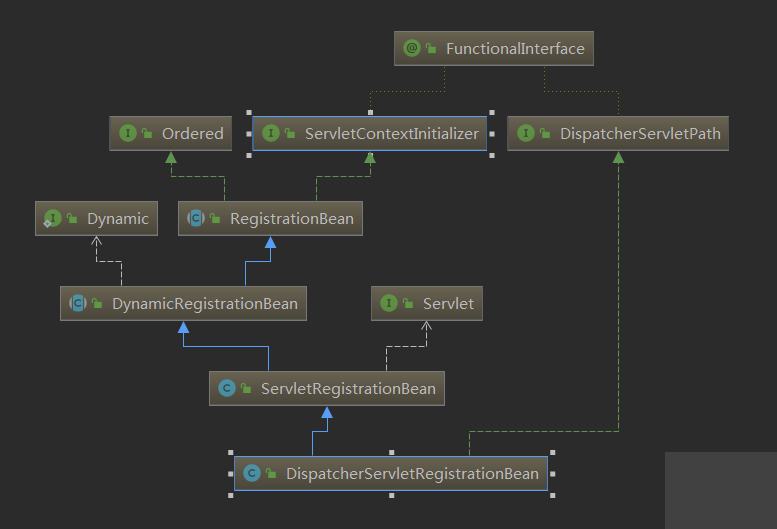This screenshot has height=529, width=777.
Task: Click the interface icon on Ordered
Action: pos(128,133)
